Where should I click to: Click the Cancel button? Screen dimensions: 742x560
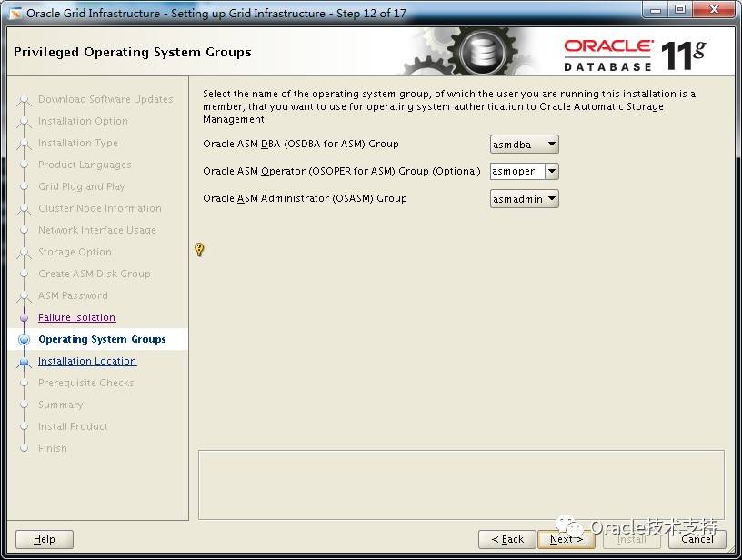click(x=697, y=539)
